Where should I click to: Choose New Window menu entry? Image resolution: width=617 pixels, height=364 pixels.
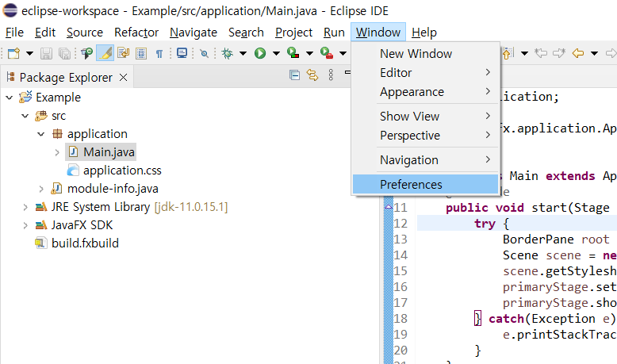click(425, 53)
